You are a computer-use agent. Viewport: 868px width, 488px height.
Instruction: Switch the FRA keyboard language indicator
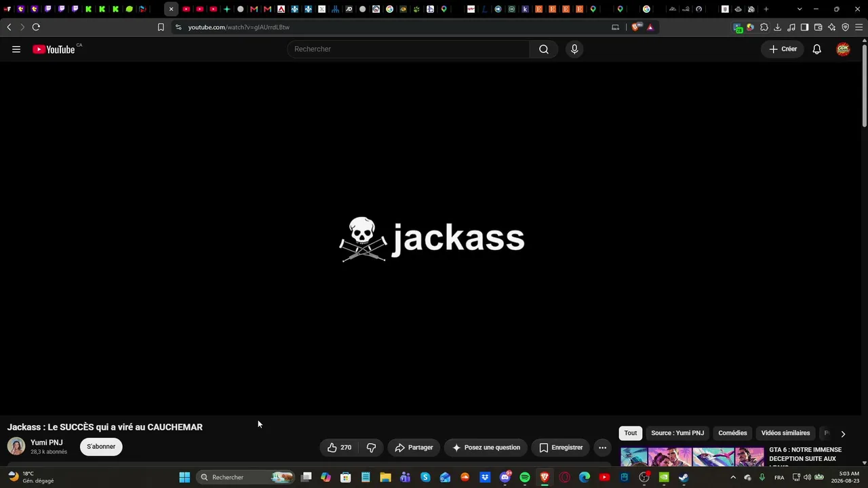click(779, 477)
